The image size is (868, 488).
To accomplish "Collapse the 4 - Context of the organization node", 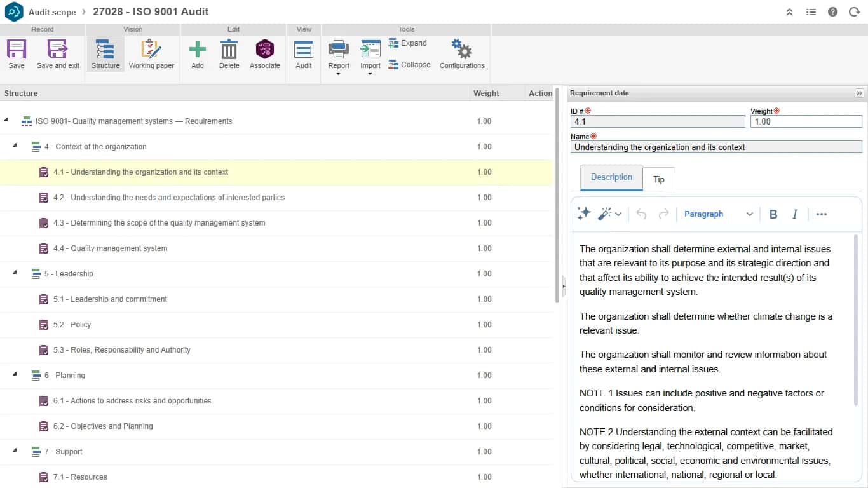I will (x=15, y=146).
